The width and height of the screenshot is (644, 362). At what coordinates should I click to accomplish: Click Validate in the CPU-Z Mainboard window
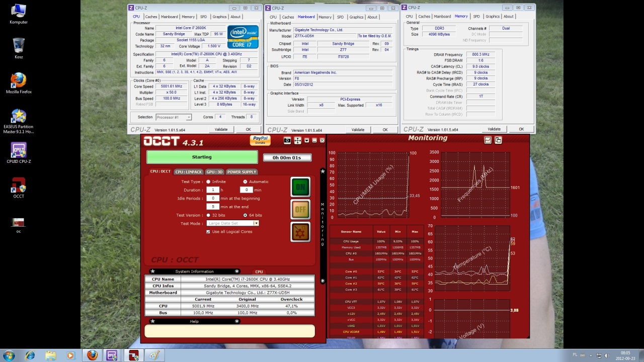pyautogui.click(x=358, y=130)
